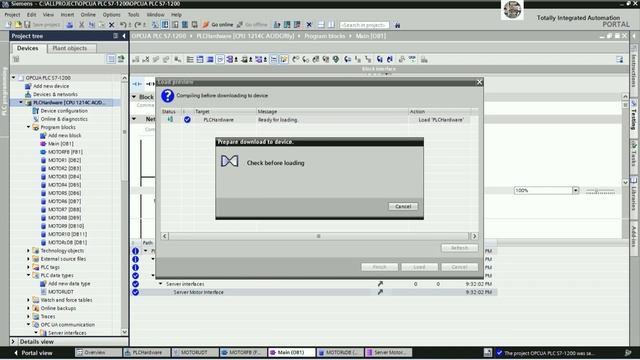
Task: Open the Tools menu
Action: 133,15
